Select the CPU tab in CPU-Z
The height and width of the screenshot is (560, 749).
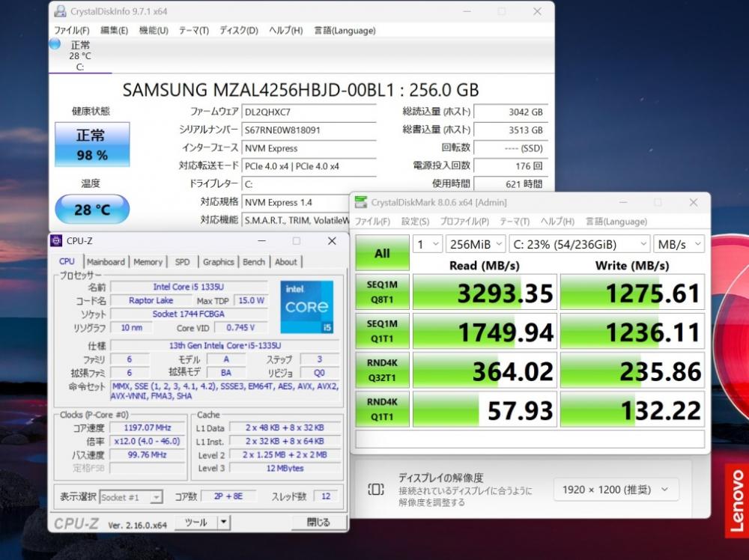pyautogui.click(x=67, y=261)
